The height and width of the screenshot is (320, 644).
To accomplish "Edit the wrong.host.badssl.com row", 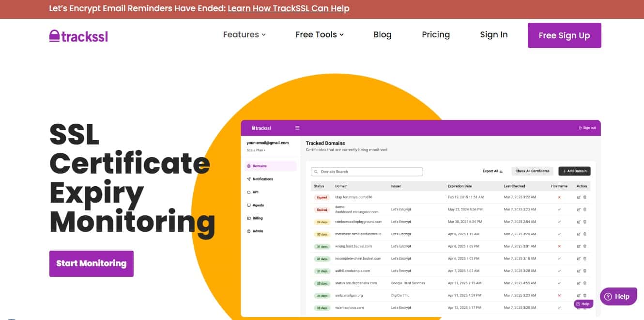I will click(579, 246).
